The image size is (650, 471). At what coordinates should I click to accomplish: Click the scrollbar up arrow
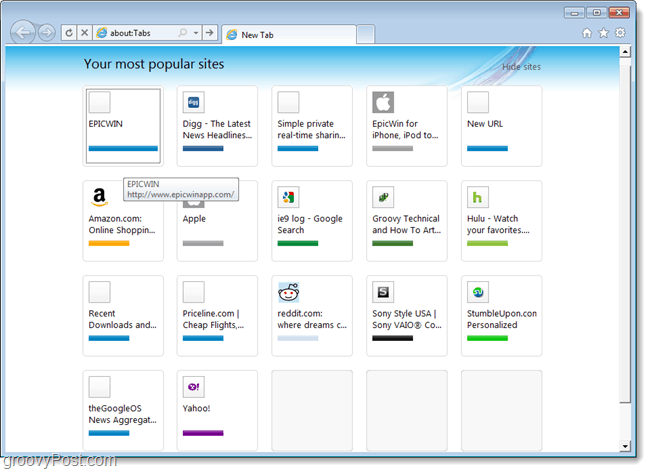pos(625,52)
